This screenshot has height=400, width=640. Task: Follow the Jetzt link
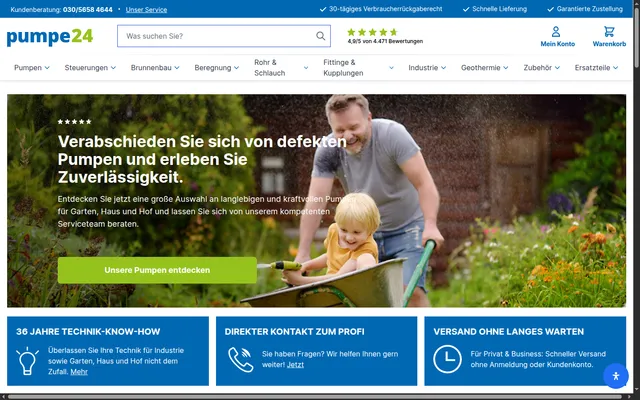pyautogui.click(x=295, y=365)
